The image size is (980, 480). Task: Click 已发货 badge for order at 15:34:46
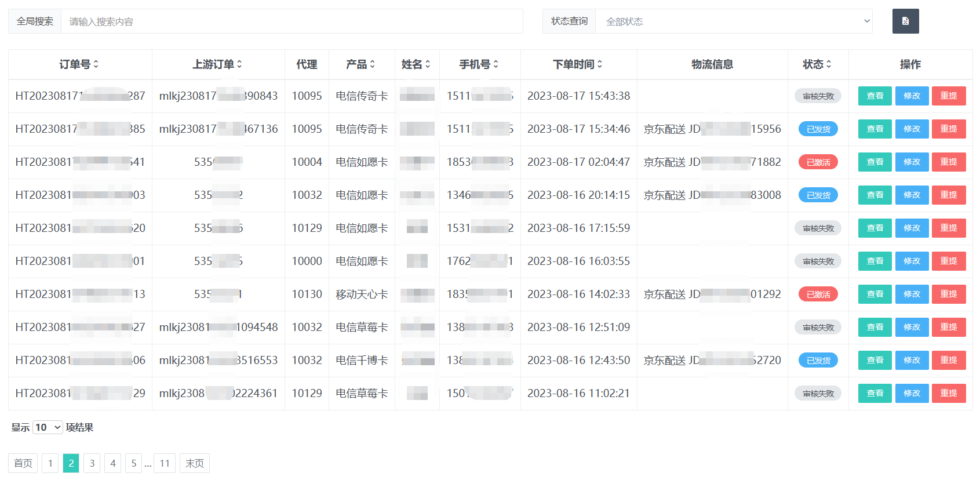pos(818,129)
